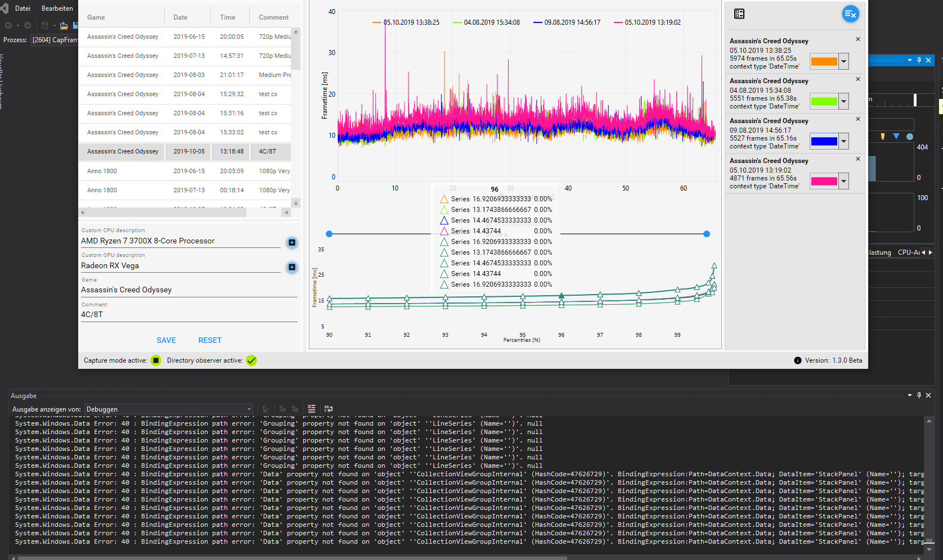Click the Visual Studio new project icon
Viewport: 943px width, 560px height.
[x=45, y=25]
